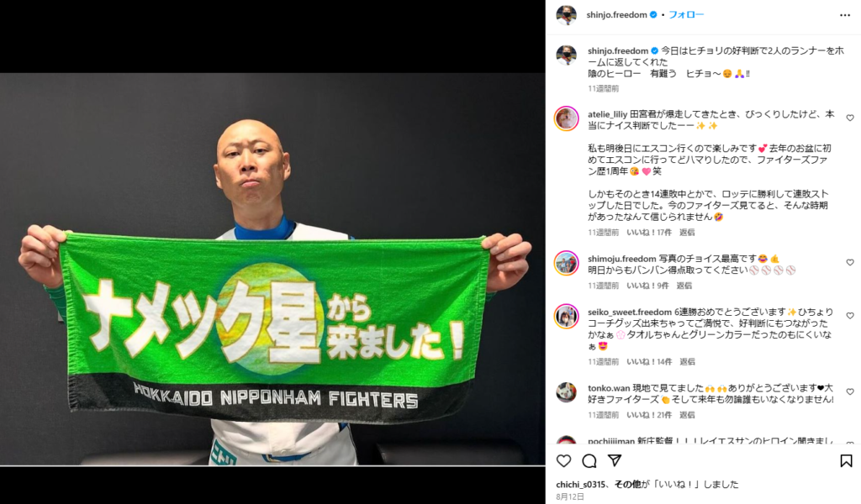Image resolution: width=861 pixels, height=504 pixels.
Task: Reply to the atelie_liliy comment via 返信
Action: click(x=687, y=233)
